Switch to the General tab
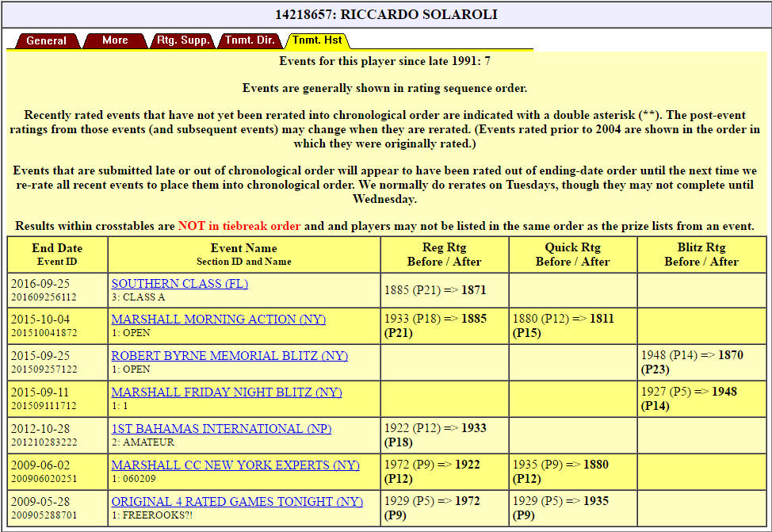This screenshot has width=772, height=532. tap(46, 40)
